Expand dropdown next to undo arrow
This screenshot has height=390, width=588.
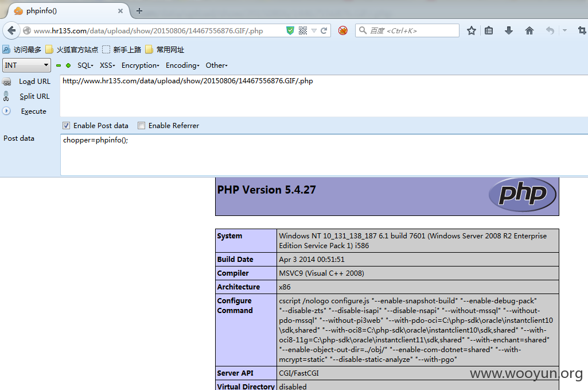click(x=564, y=30)
